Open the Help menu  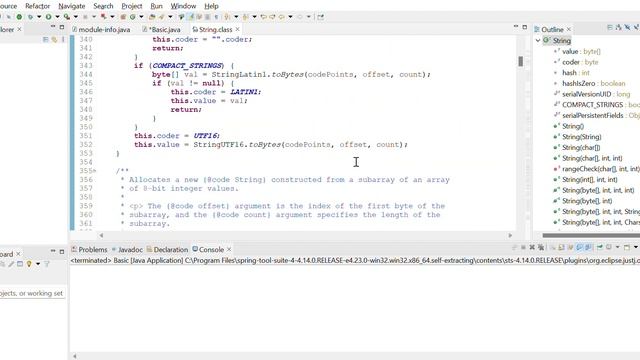tap(211, 6)
